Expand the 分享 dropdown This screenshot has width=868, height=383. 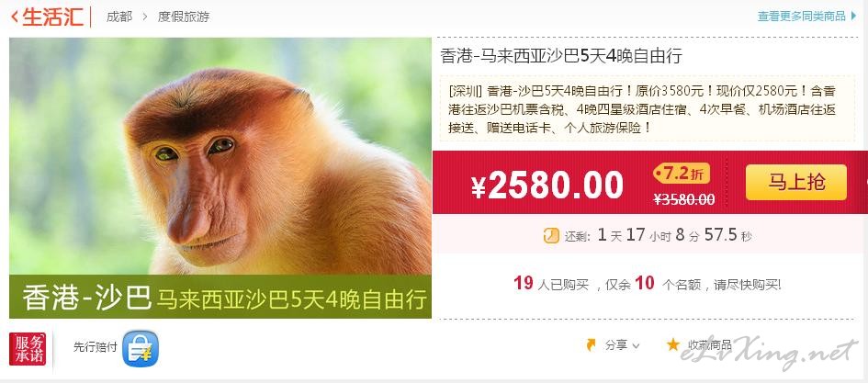(x=622, y=345)
